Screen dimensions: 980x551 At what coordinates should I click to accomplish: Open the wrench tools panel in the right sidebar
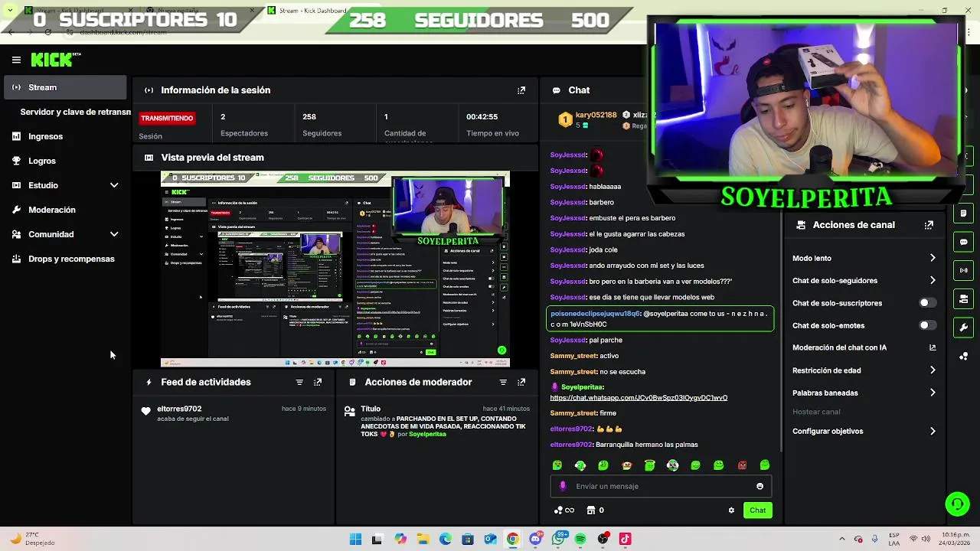pyautogui.click(x=964, y=327)
